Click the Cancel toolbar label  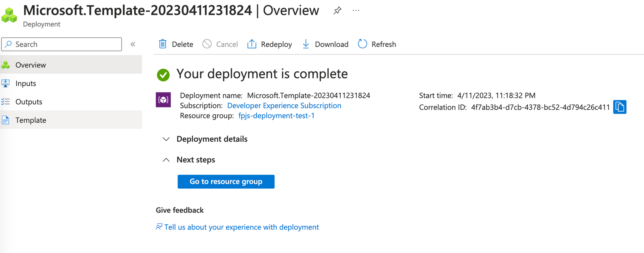[x=227, y=44]
